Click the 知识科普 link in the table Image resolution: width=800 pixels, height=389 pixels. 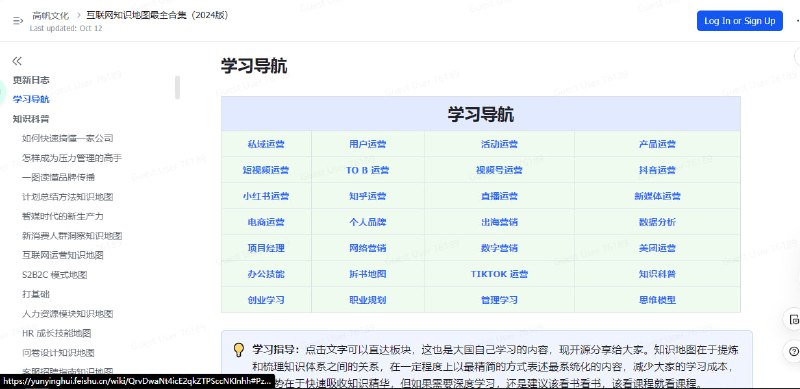tap(657, 274)
